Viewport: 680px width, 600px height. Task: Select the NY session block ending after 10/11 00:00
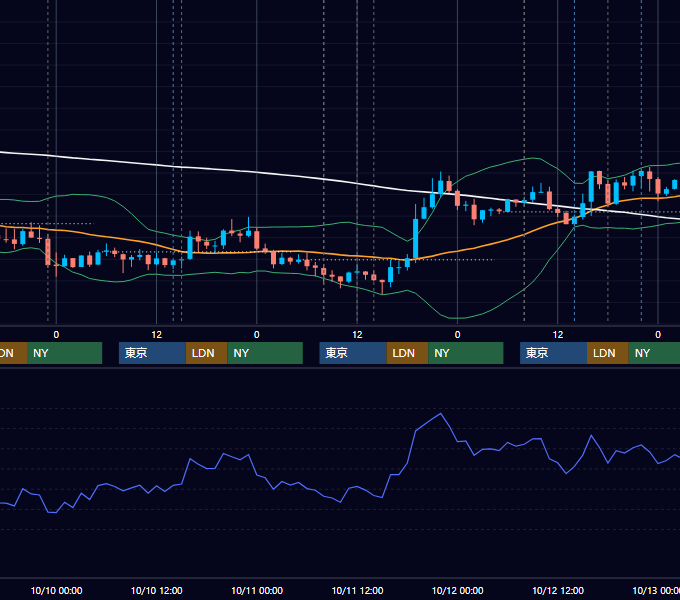(265, 353)
